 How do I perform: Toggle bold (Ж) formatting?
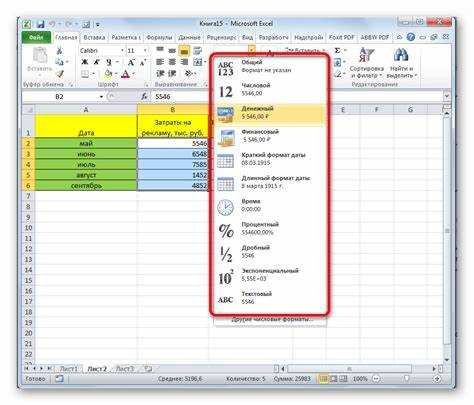(85, 62)
